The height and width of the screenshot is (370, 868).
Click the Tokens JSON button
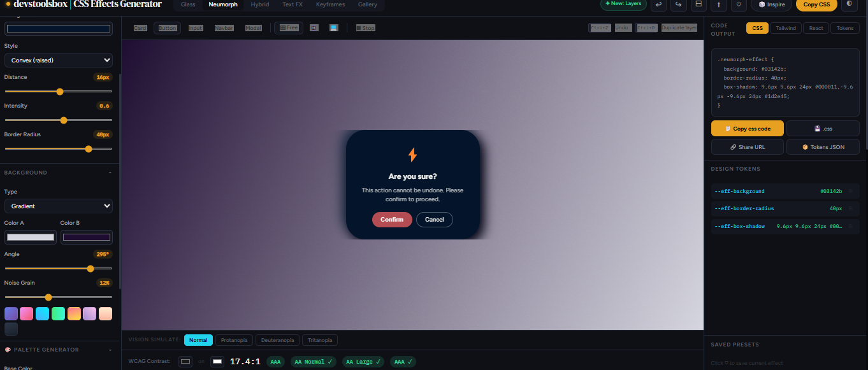pyautogui.click(x=823, y=147)
